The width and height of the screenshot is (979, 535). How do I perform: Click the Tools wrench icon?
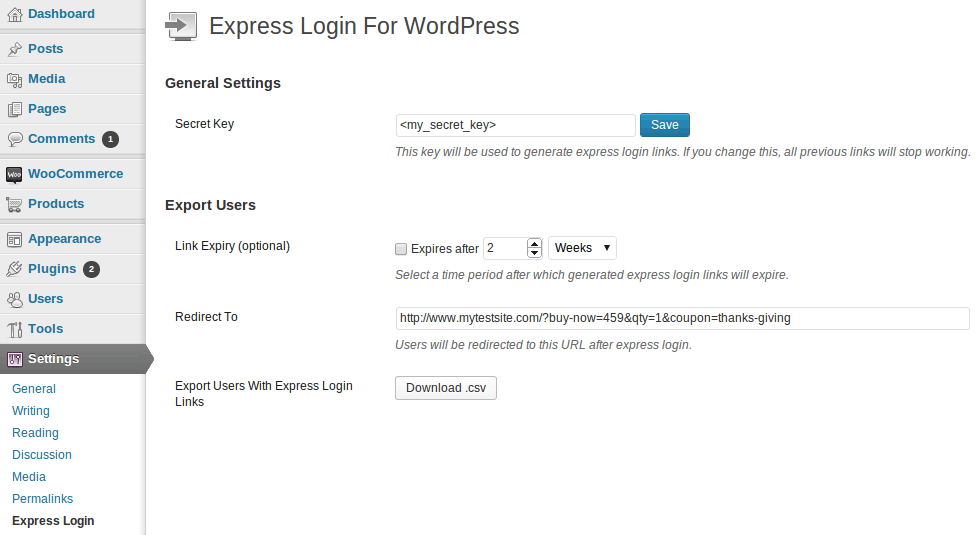(x=14, y=329)
